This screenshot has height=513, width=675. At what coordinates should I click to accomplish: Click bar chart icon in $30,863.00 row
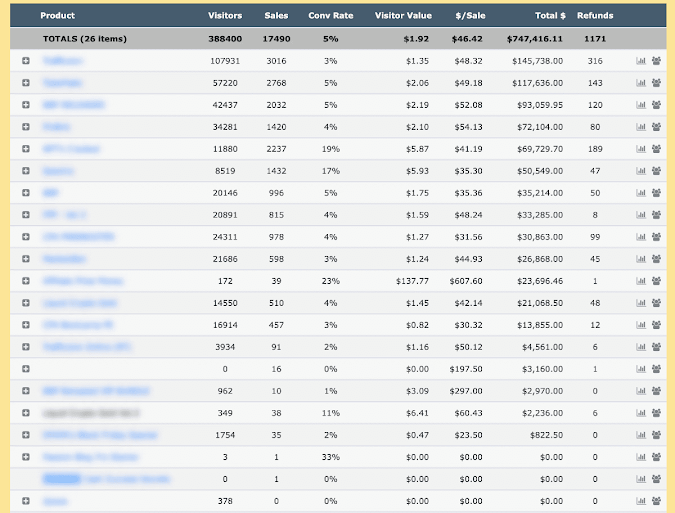pyautogui.click(x=641, y=237)
